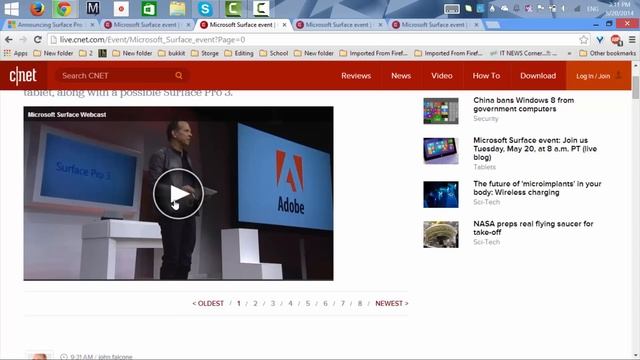Click Log In / Join button

598,76
